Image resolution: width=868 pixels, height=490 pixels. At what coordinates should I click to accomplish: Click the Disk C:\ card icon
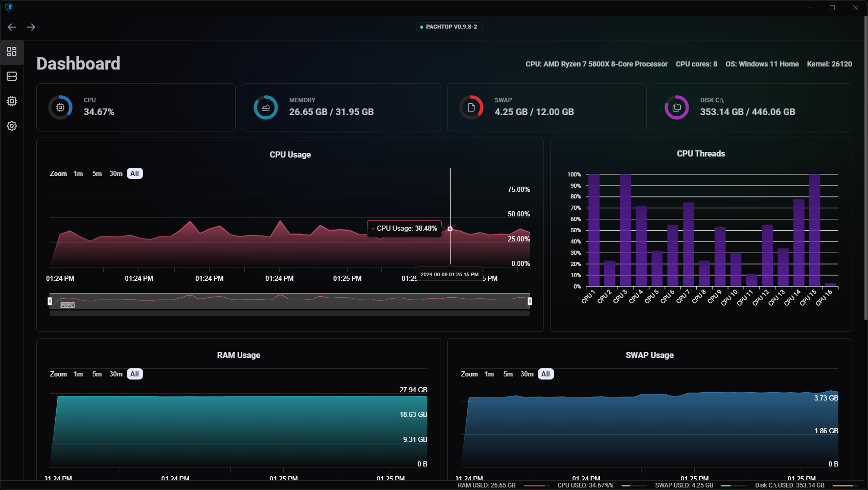tap(676, 107)
